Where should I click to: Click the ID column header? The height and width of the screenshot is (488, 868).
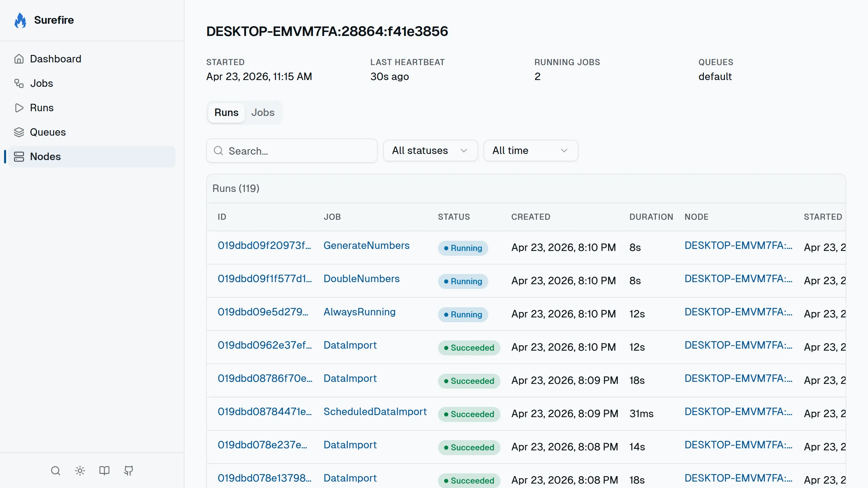222,217
